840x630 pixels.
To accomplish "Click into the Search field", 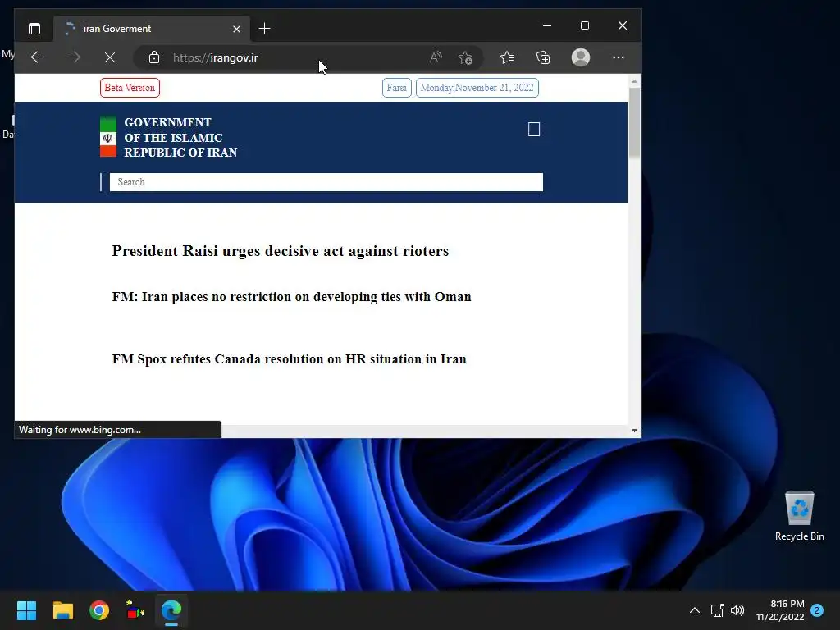I will tap(326, 182).
